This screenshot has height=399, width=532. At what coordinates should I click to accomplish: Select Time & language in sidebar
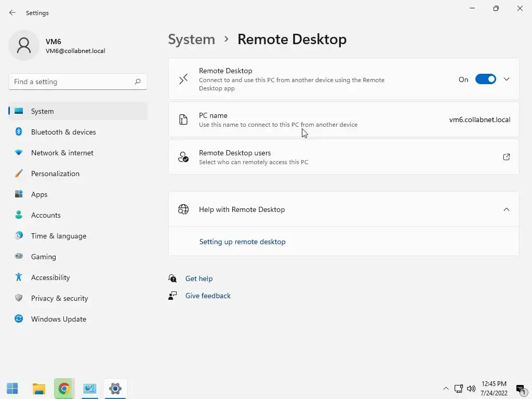coord(59,236)
